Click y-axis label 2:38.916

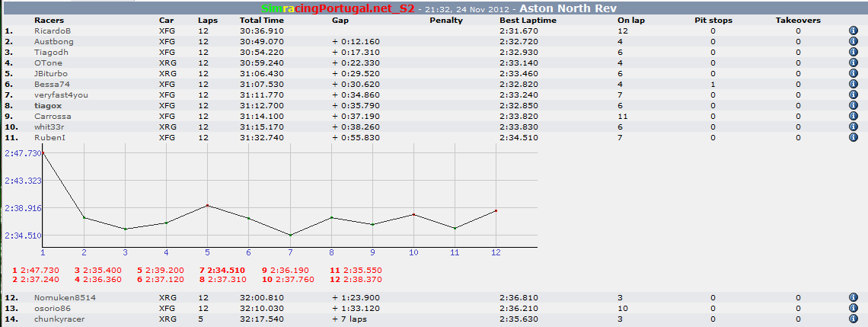coord(22,208)
